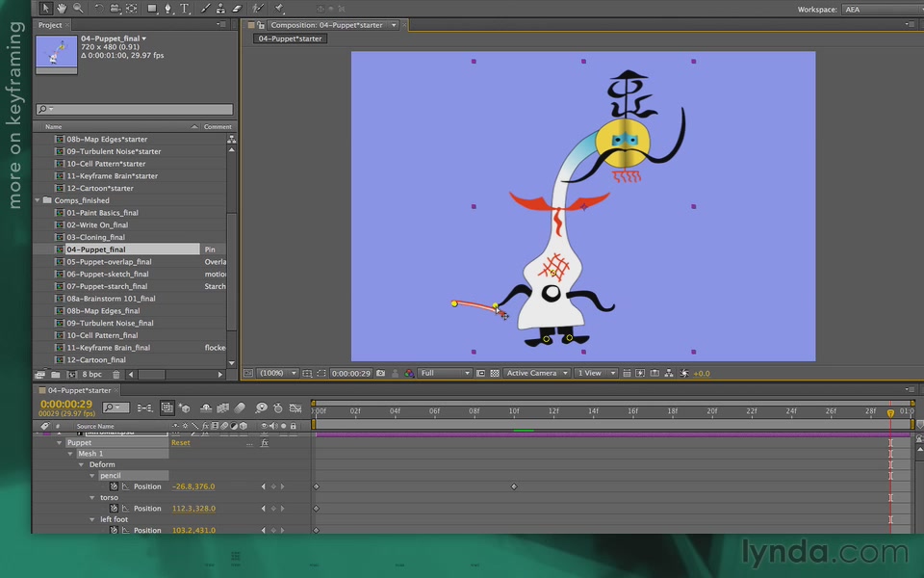Toggle Transparency Grid in the viewer

click(495, 373)
